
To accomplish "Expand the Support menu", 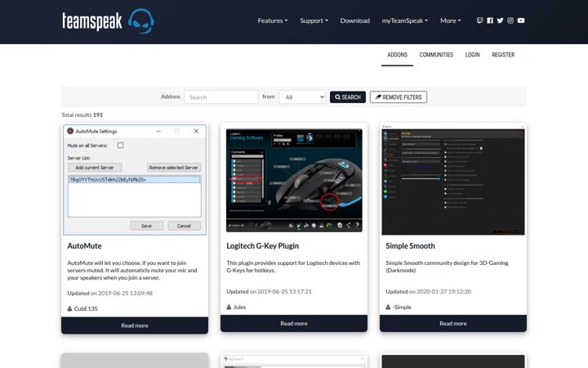I will pyautogui.click(x=314, y=20).
